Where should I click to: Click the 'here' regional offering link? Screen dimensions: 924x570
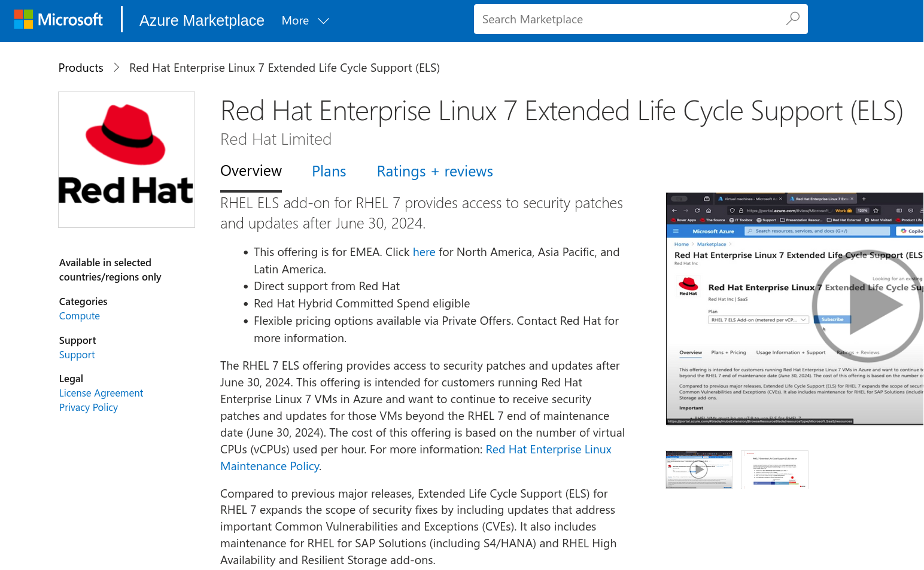tap(424, 252)
